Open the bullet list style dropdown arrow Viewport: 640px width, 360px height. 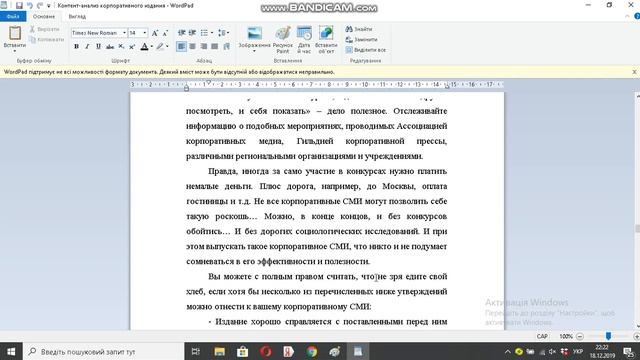coord(211,33)
